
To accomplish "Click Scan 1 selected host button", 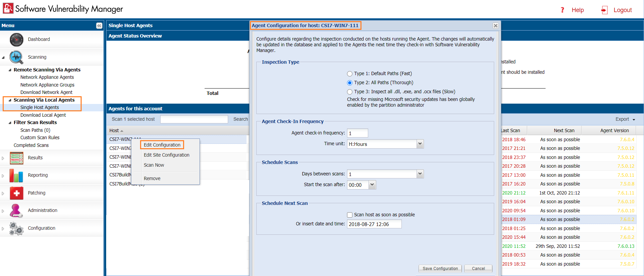I will point(133,119).
